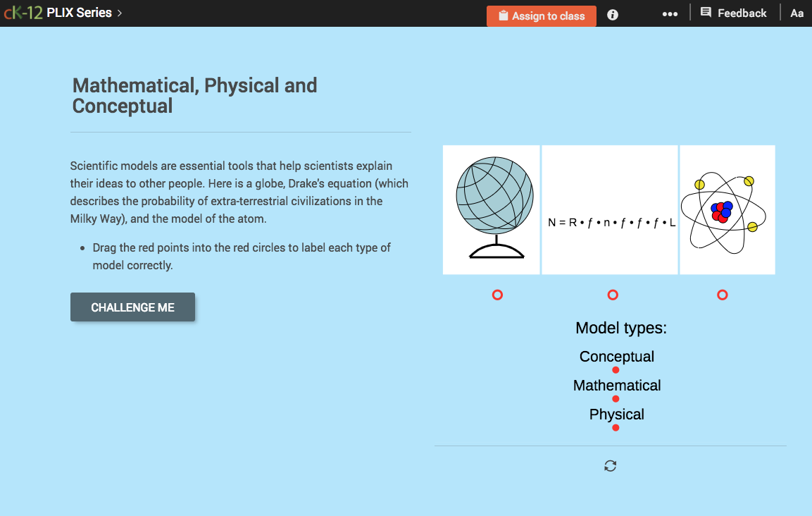Click the Assign to class button

(x=541, y=15)
